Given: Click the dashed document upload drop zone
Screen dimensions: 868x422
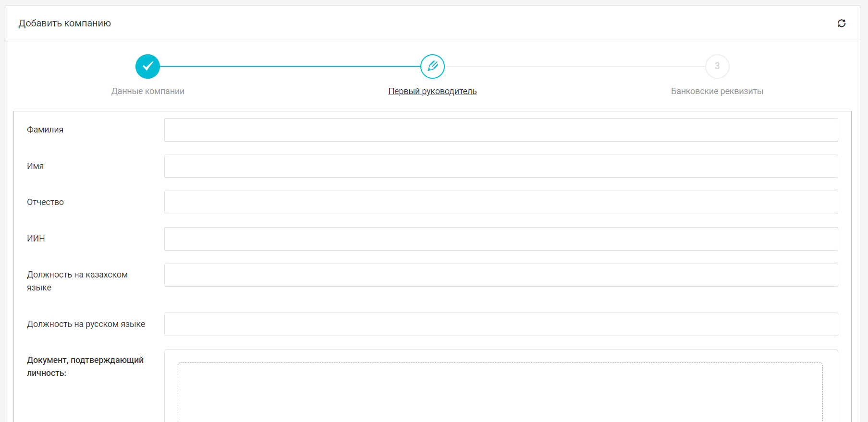Looking at the screenshot, I should pyautogui.click(x=500, y=391).
